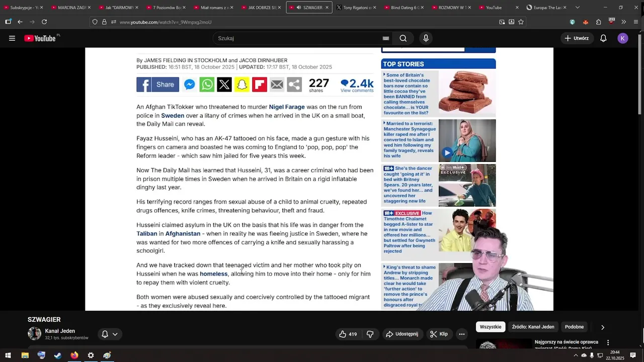Click the Utwórz create button

click(577, 38)
